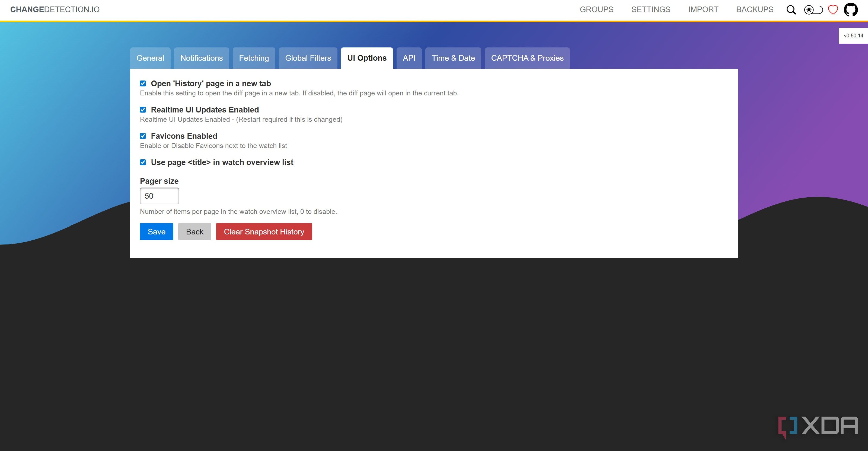Toggle the dark mode switch

813,10
